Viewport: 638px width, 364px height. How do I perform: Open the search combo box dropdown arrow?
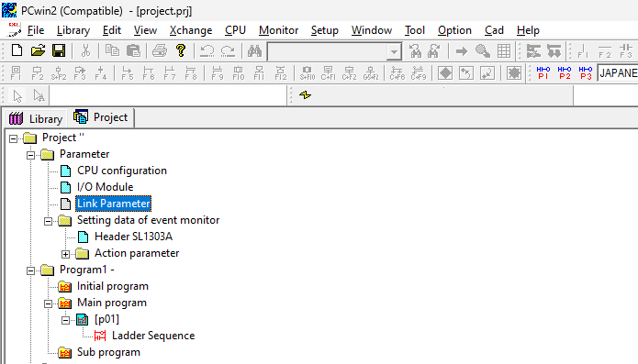[x=394, y=51]
